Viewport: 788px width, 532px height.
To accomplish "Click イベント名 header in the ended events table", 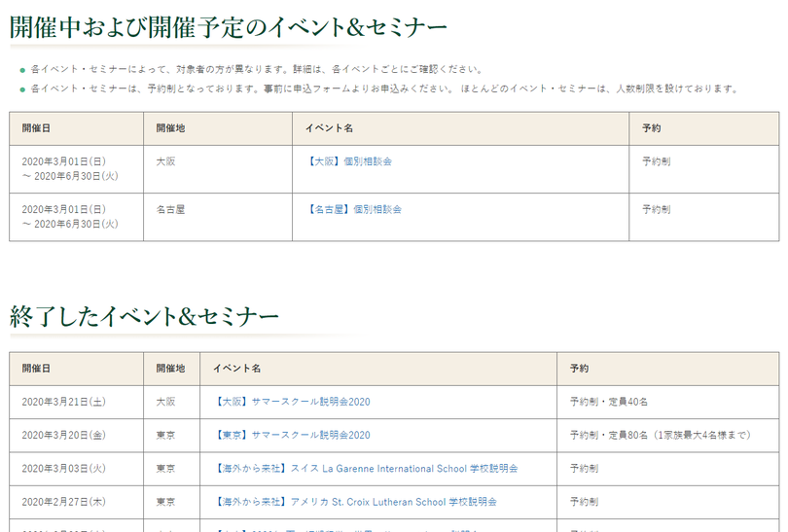I will 236,369.
